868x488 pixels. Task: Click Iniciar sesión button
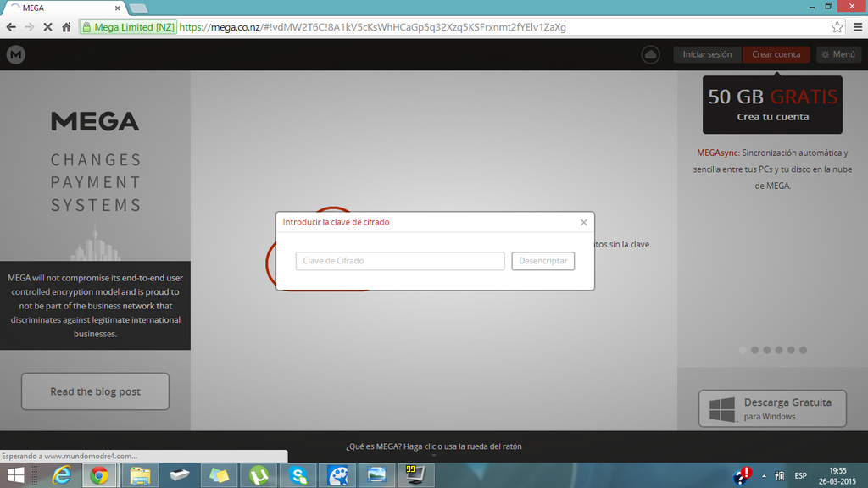click(x=707, y=54)
